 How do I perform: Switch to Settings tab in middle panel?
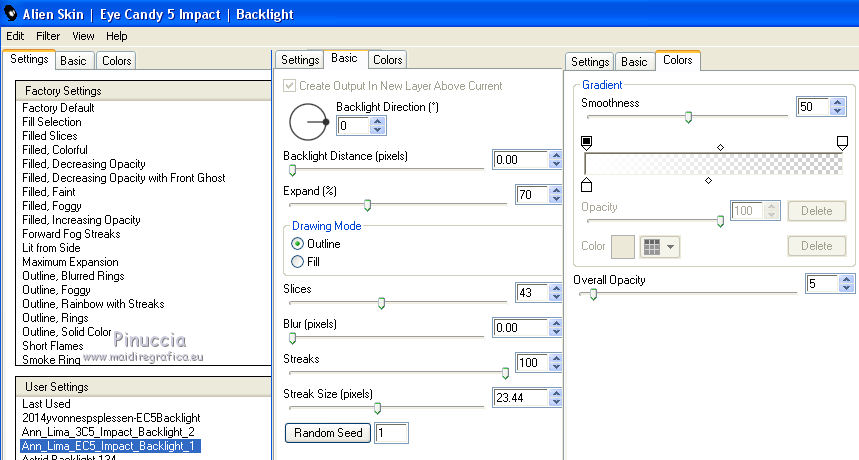pyautogui.click(x=300, y=60)
